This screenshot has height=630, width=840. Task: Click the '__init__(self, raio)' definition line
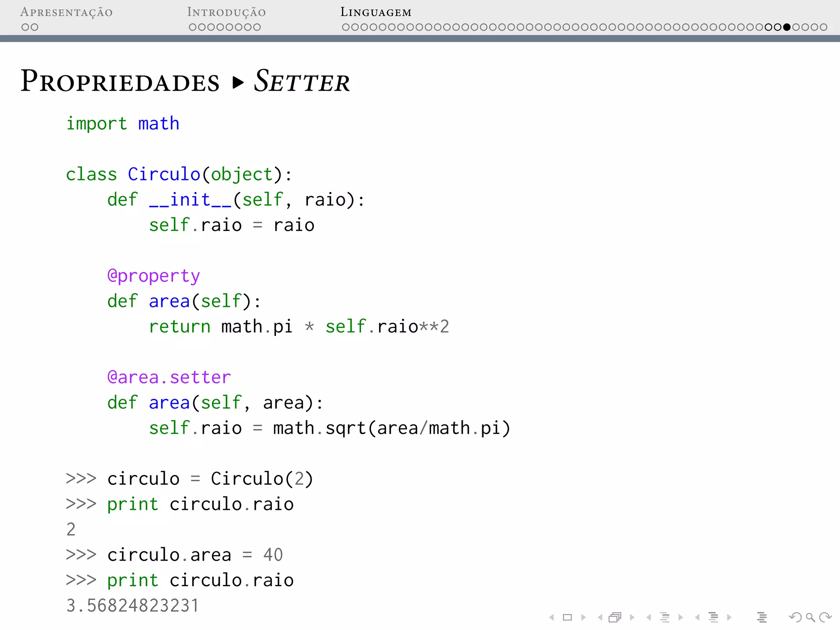tap(236, 200)
